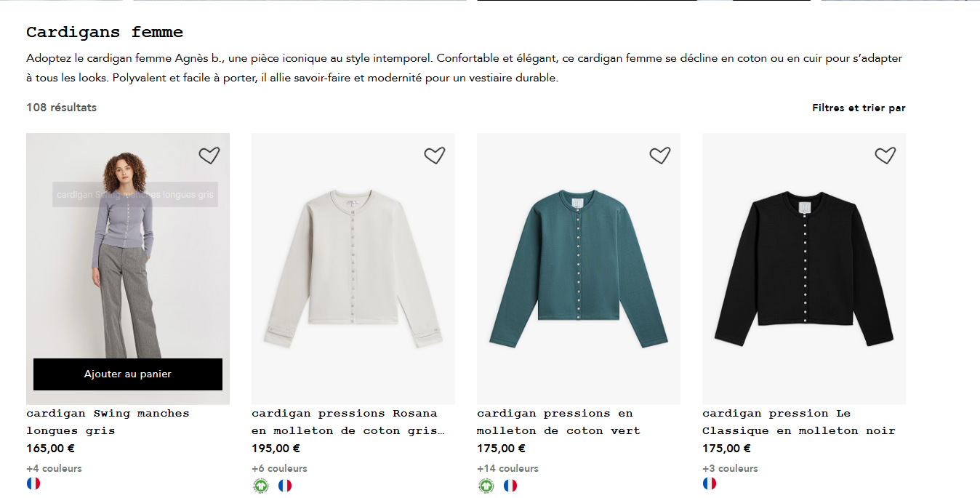Click French flag under Rosana cardigan
The width and height of the screenshot is (980, 498).
(x=285, y=486)
